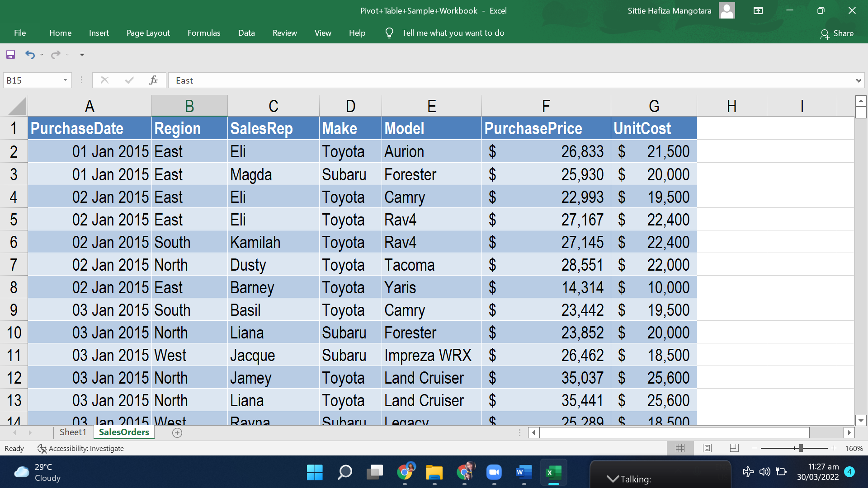868x488 pixels.
Task: Click the Undo arrow icon
Action: pos(30,55)
